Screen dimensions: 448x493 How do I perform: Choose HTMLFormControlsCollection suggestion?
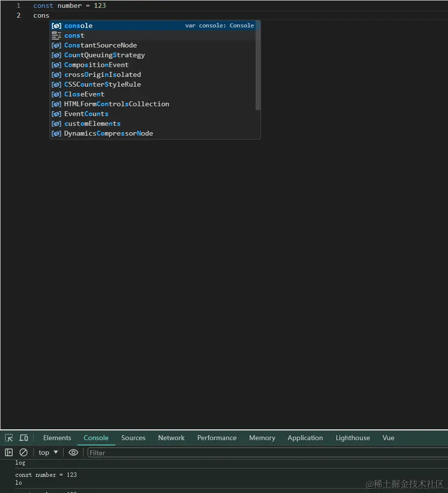click(153, 104)
